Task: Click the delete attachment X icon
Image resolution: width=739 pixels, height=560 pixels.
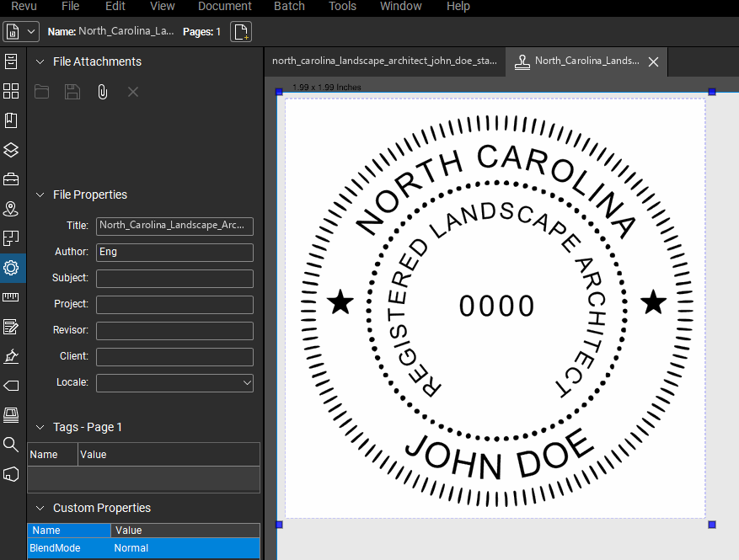Action: point(133,92)
